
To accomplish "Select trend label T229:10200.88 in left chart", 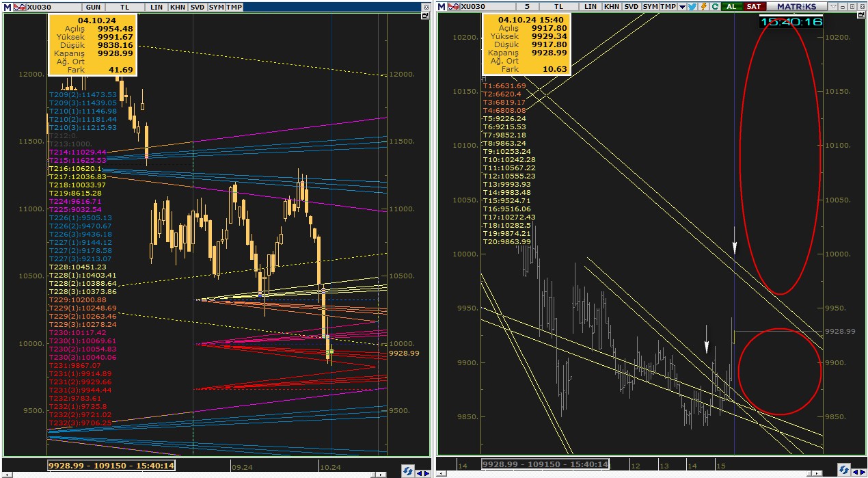I will coord(77,300).
